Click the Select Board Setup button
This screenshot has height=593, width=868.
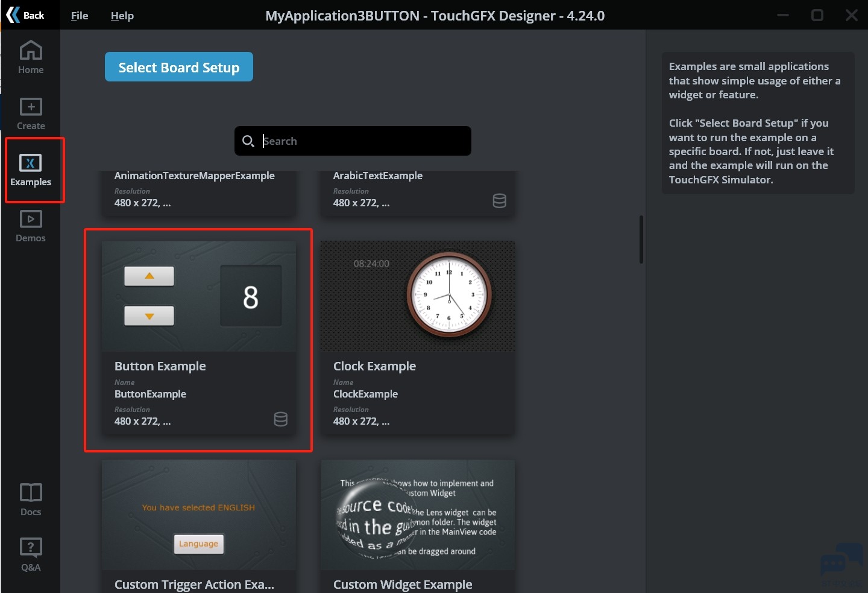click(x=179, y=67)
